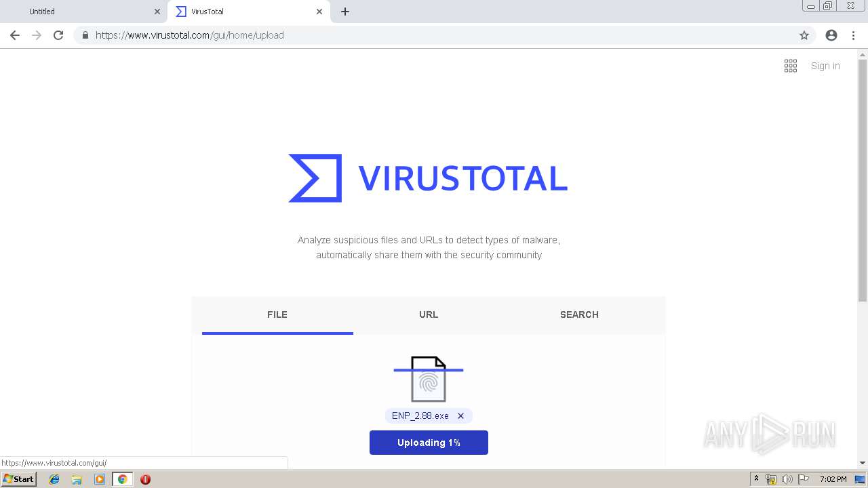Open Chrome's three-dot menu
This screenshot has width=868, height=488.
coord(853,35)
